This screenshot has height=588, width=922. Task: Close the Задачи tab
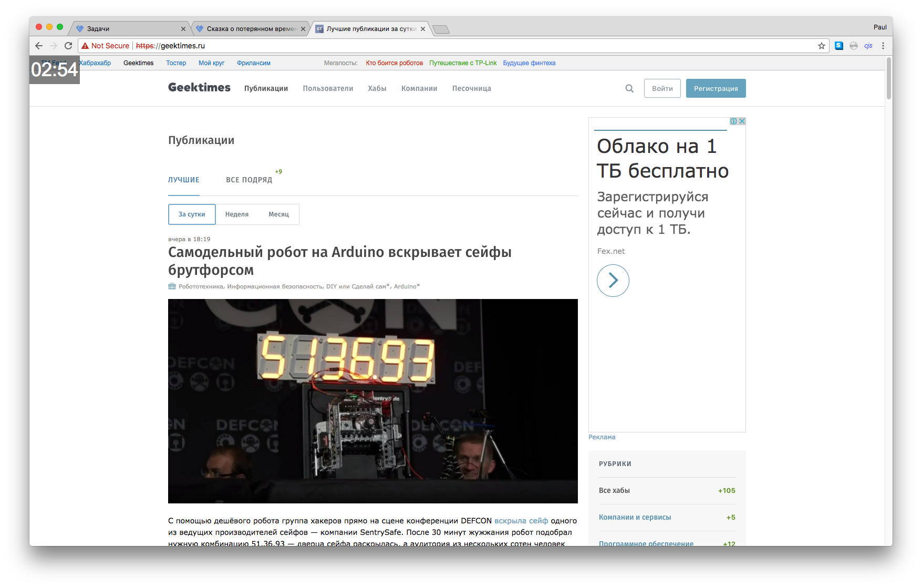pos(183,29)
